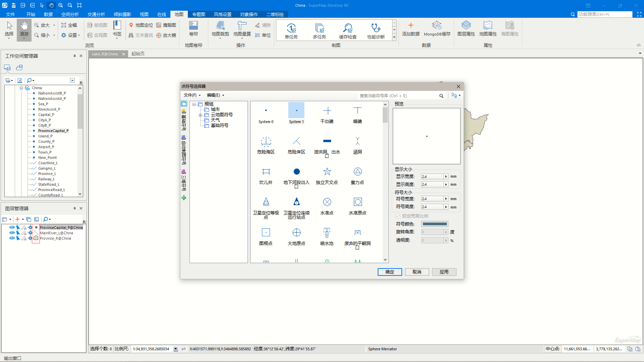Open the 显示宽度 value dropdown arrow
The height and width of the screenshot is (362, 644).
coord(446,177)
